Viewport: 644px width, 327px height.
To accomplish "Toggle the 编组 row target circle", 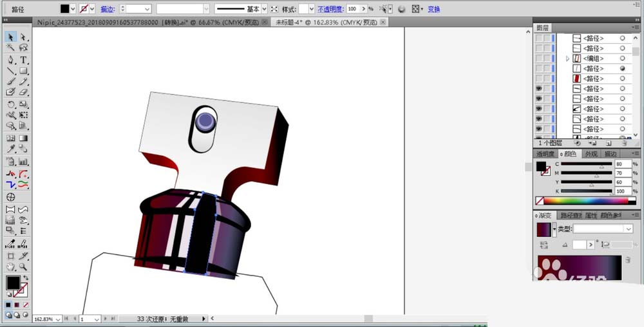I will (623, 59).
